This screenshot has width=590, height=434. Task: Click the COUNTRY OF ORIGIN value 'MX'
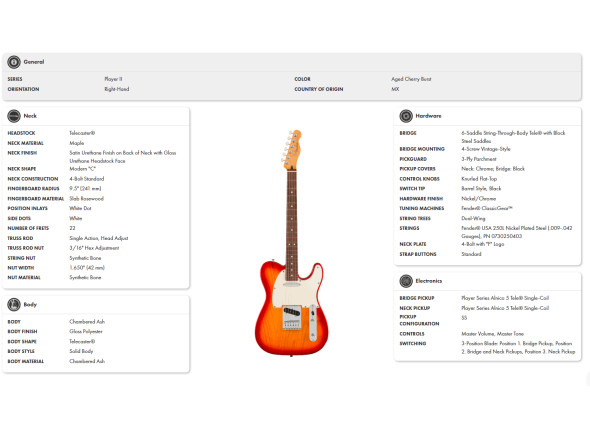395,89
